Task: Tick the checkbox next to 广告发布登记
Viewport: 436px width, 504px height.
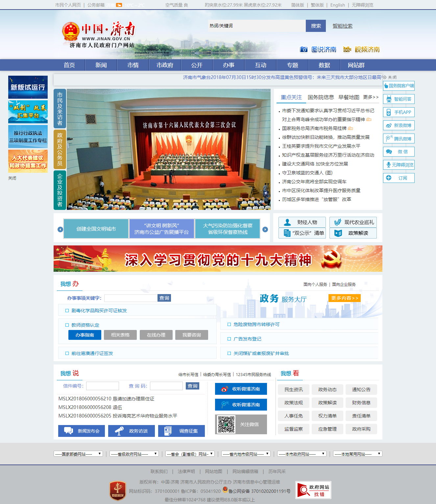Action: 229,339
